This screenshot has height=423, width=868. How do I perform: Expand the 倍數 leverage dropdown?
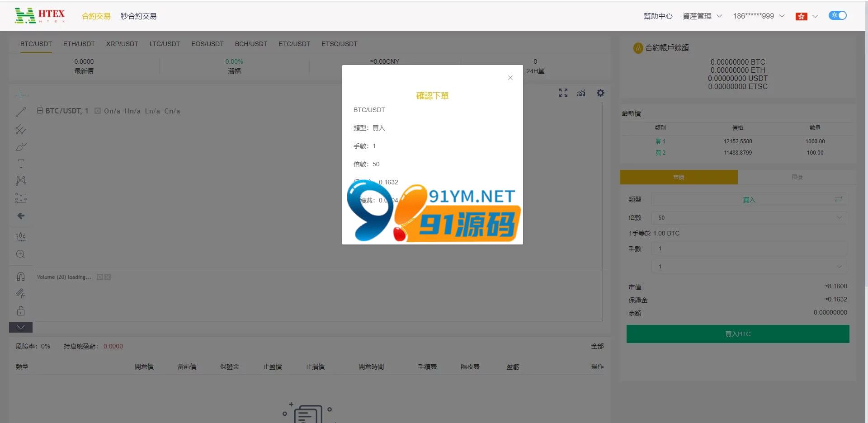click(749, 217)
